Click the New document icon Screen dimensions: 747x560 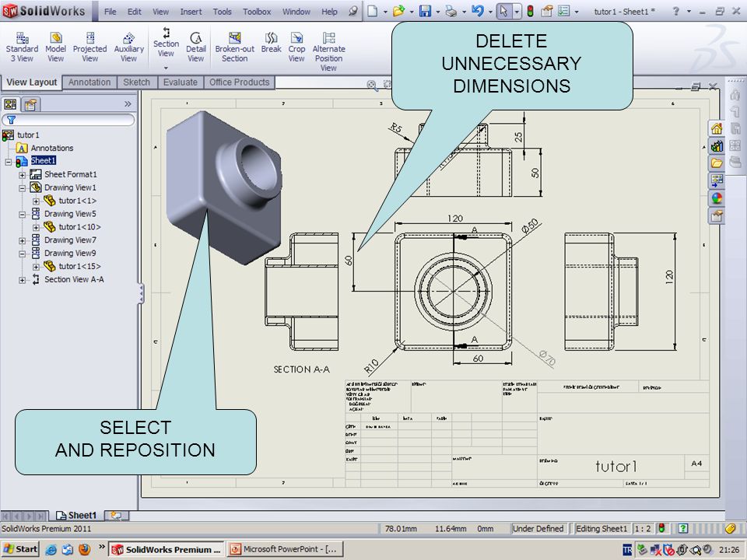(373, 11)
